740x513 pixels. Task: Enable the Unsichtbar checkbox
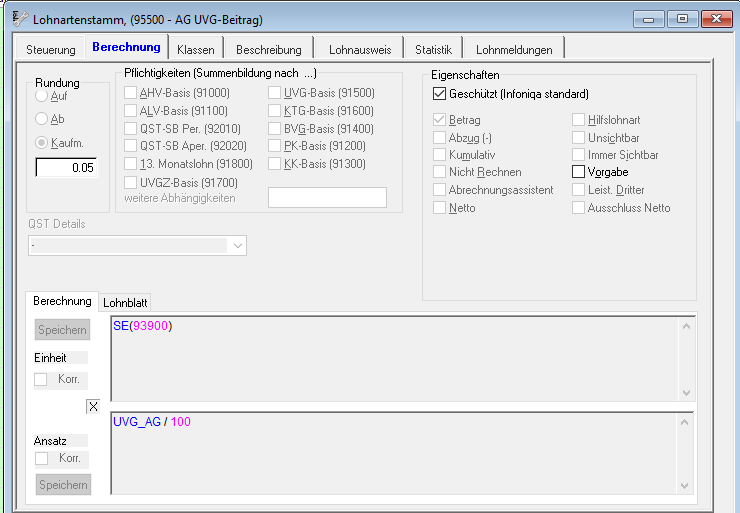tap(578, 138)
